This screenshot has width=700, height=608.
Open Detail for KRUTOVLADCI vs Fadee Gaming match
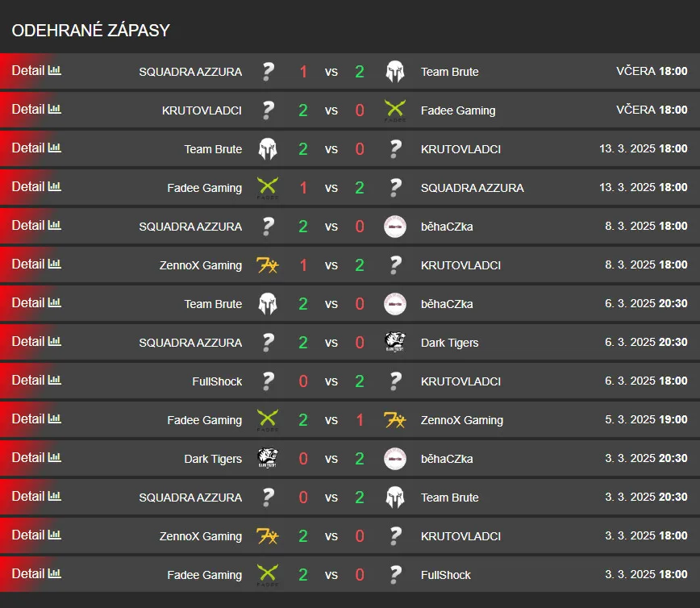tap(28, 109)
